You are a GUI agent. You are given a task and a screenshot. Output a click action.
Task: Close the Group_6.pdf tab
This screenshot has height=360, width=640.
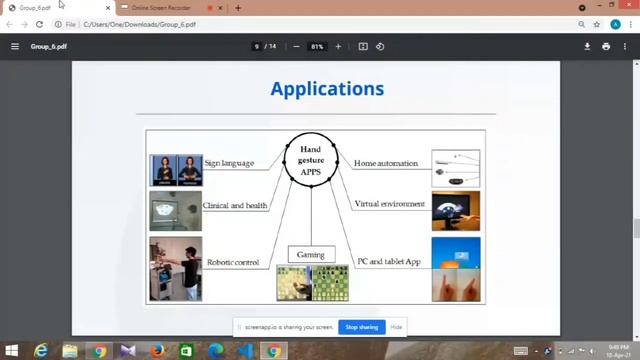(x=108, y=8)
